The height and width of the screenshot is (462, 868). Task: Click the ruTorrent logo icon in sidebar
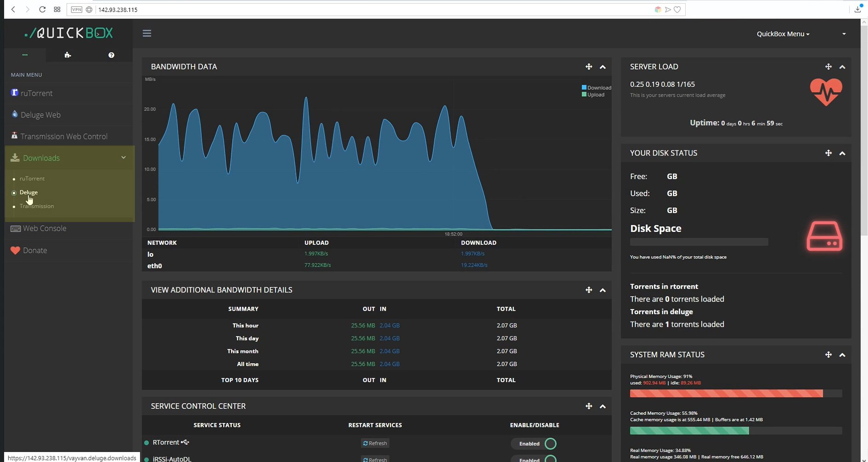click(14, 93)
